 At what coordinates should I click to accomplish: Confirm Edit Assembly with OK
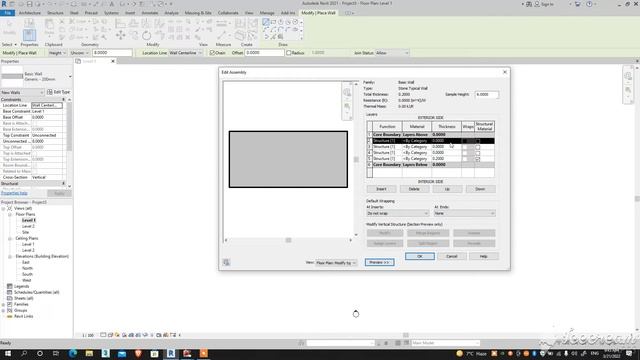tap(420, 256)
